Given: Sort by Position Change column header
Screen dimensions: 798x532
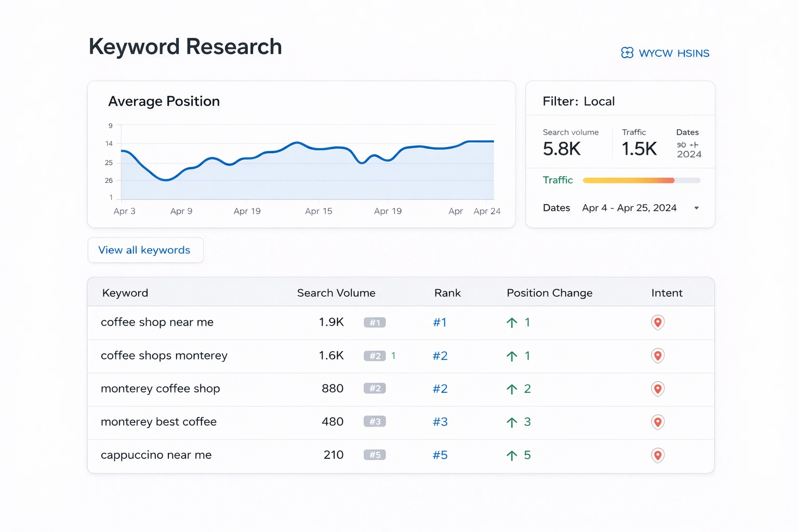Looking at the screenshot, I should click(x=550, y=293).
